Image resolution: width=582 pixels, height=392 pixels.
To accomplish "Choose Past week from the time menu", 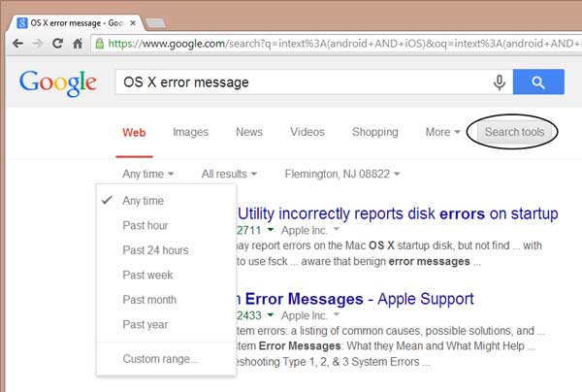I will [166, 275].
